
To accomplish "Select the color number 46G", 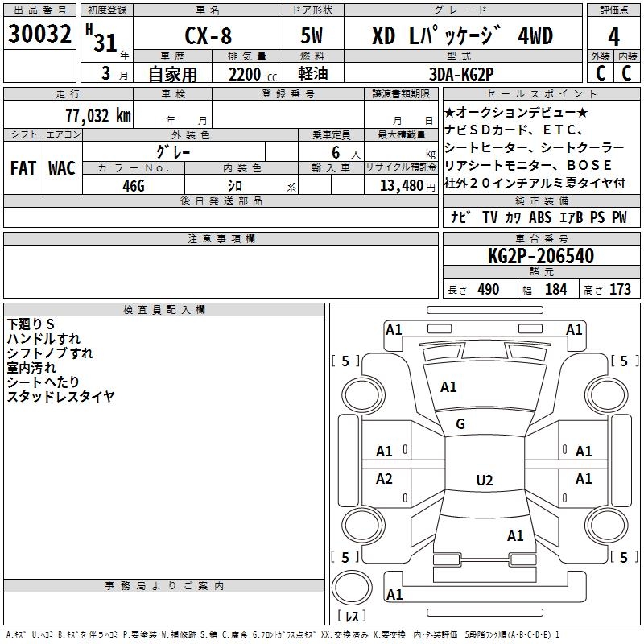I will [134, 186].
